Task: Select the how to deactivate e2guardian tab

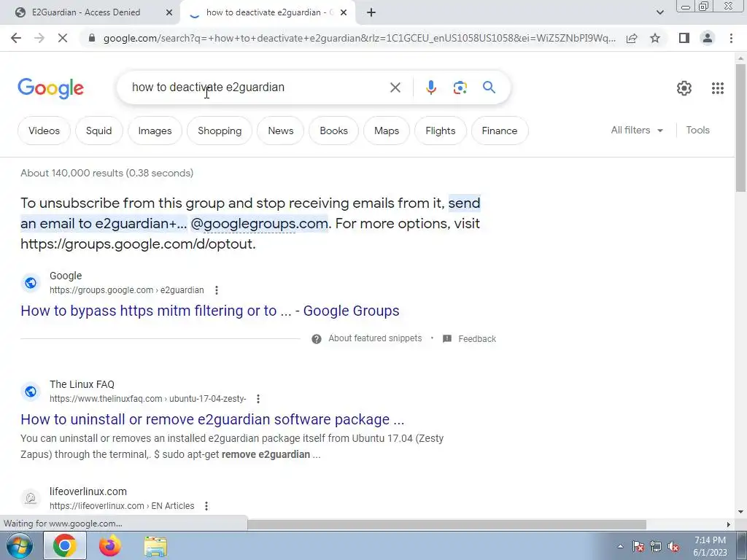Action: coord(267,12)
